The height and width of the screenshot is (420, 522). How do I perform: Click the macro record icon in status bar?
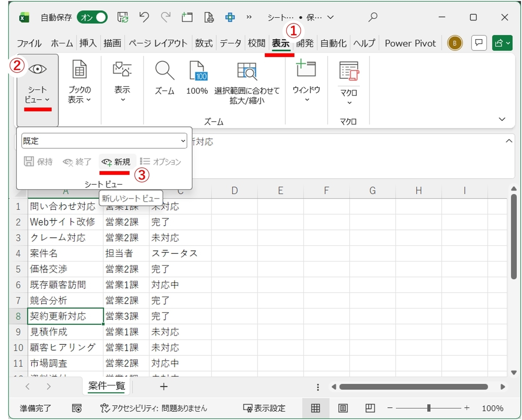(x=77, y=408)
